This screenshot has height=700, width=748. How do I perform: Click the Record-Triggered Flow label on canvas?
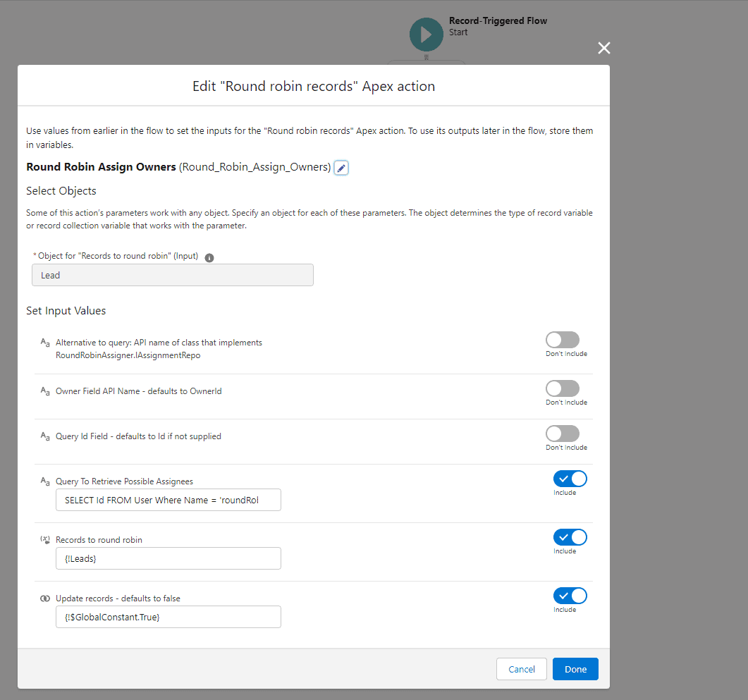[x=498, y=20]
